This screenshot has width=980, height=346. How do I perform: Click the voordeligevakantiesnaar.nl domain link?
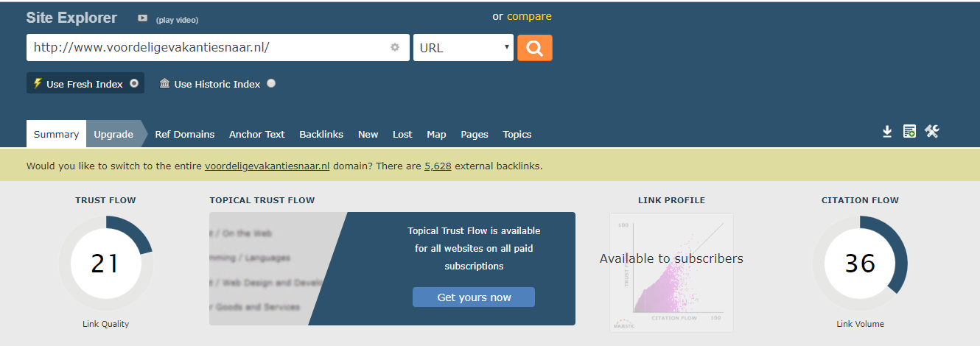click(267, 166)
